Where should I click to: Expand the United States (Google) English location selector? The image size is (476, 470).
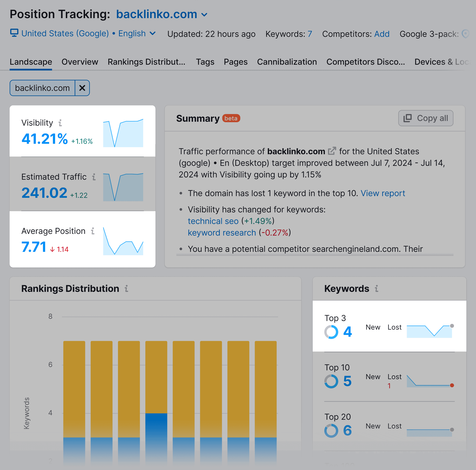click(x=88, y=34)
